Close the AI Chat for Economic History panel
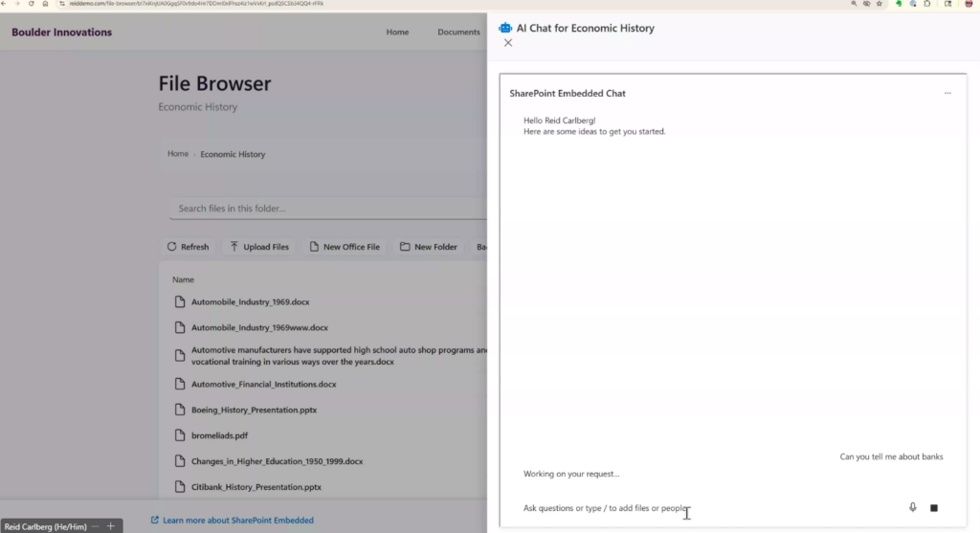 [x=508, y=43]
